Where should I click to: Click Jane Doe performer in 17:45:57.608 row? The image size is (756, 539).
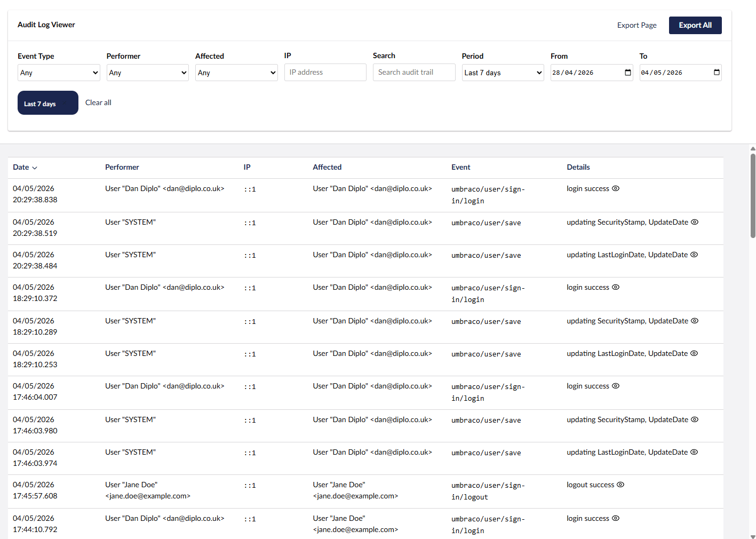pyautogui.click(x=148, y=490)
